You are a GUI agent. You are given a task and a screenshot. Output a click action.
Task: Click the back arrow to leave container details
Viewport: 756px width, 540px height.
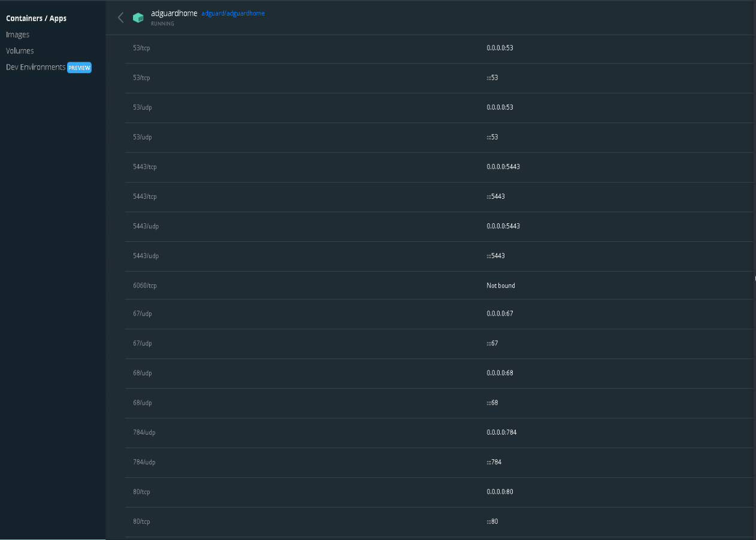point(120,17)
